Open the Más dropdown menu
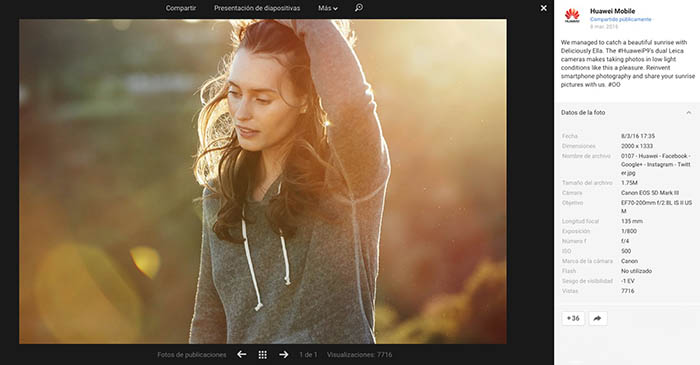The height and width of the screenshot is (365, 700). click(328, 8)
